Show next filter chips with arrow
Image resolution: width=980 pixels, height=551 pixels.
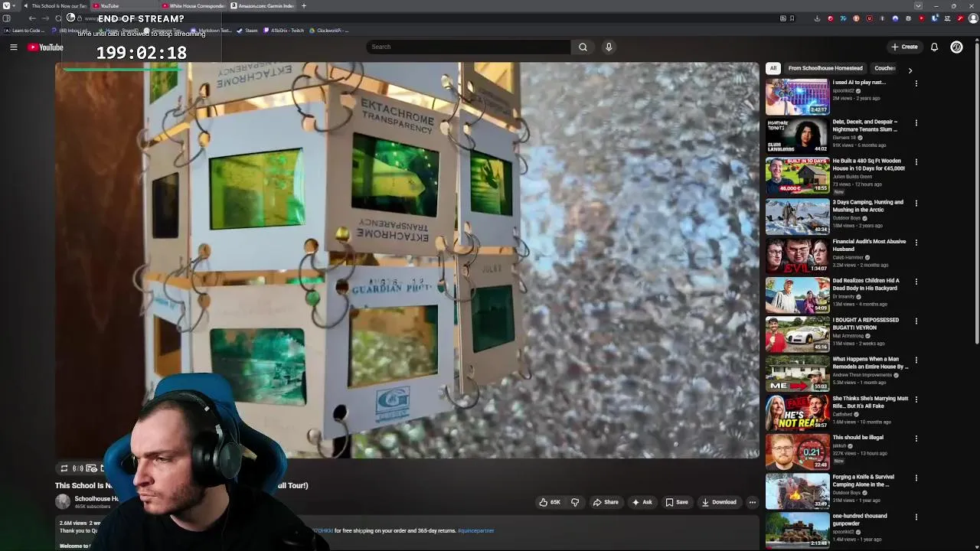click(910, 70)
